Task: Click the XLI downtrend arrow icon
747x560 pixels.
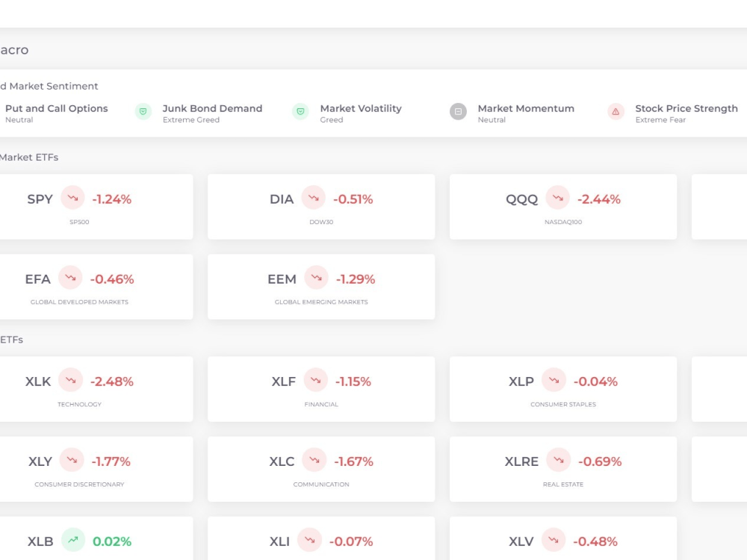Action: click(x=310, y=540)
